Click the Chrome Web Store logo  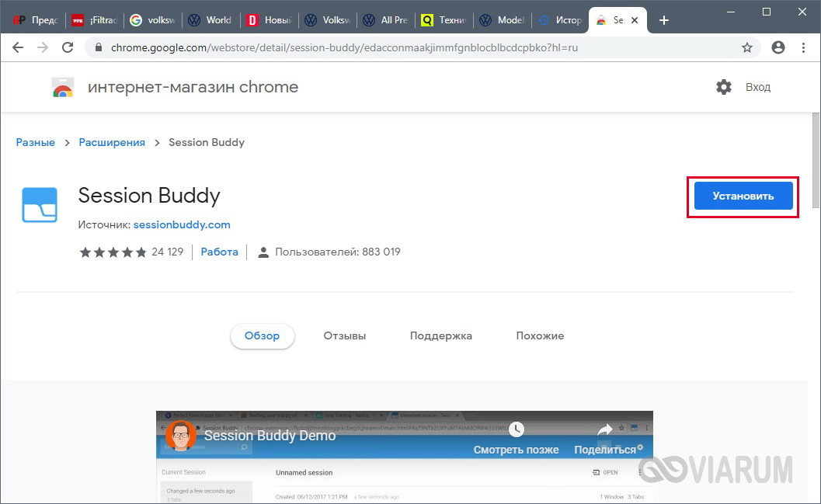63,87
